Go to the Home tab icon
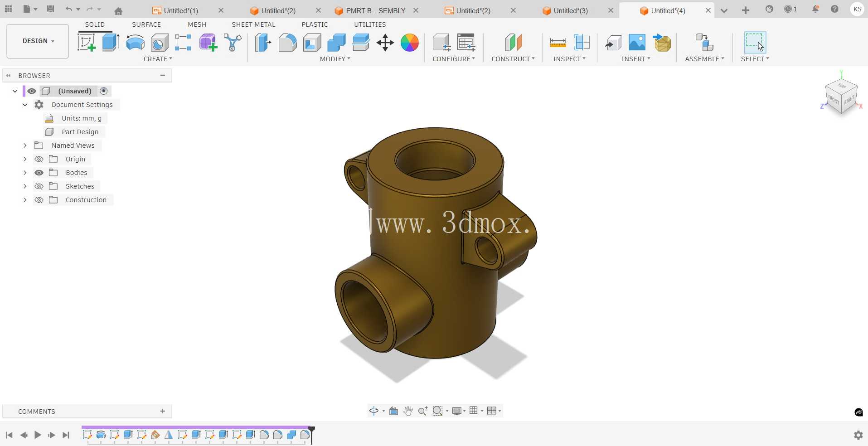Image resolution: width=868 pixels, height=446 pixels. pyautogui.click(x=118, y=11)
